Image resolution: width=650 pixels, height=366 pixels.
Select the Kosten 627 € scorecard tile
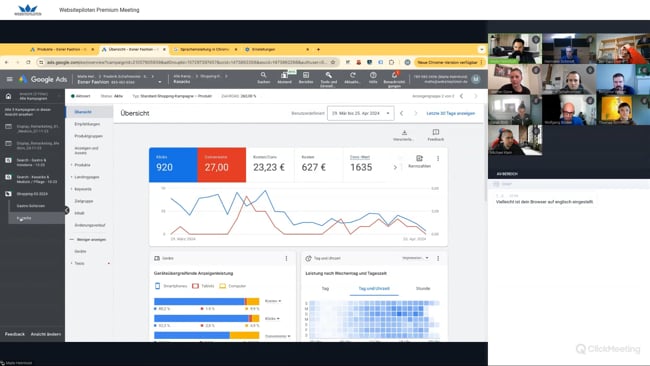[319, 165]
